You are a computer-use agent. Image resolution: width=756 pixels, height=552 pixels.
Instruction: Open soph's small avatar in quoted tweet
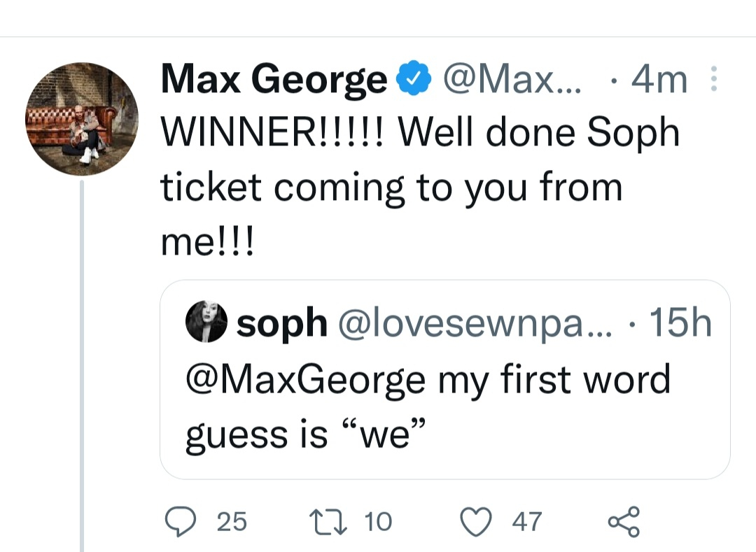click(x=206, y=322)
